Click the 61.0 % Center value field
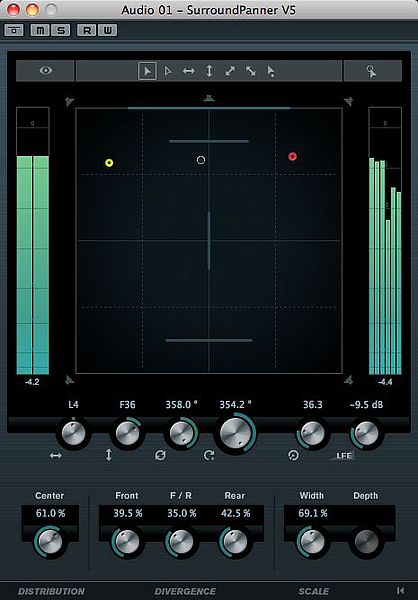This screenshot has width=418, height=600. coord(50,514)
